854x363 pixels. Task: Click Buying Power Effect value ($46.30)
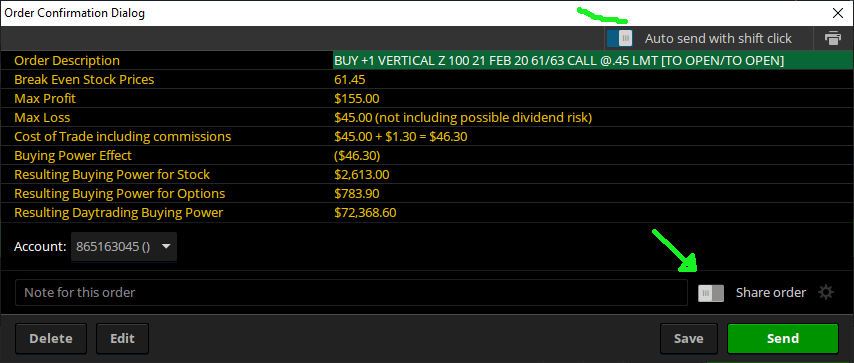[357, 156]
